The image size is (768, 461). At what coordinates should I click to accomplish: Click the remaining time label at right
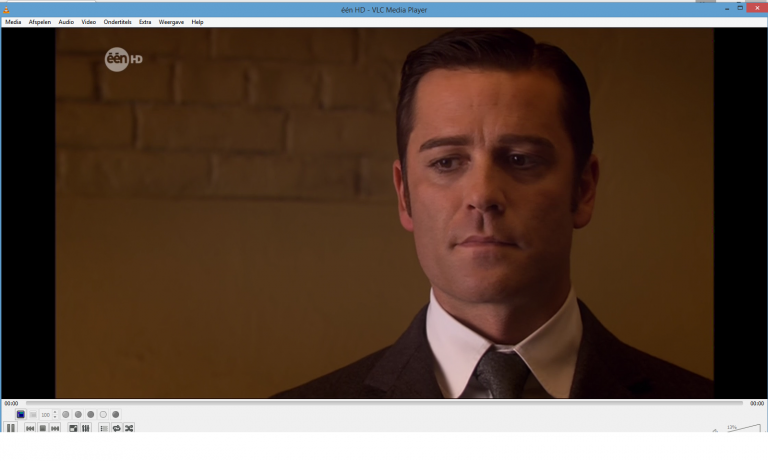(757, 403)
